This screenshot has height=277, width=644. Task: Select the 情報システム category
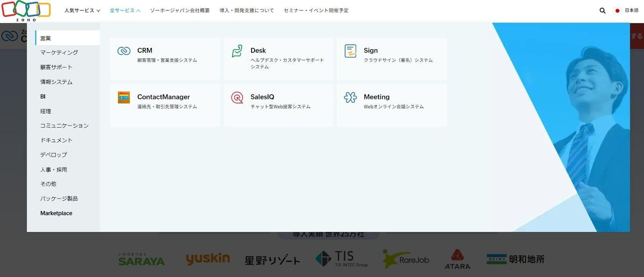56,82
